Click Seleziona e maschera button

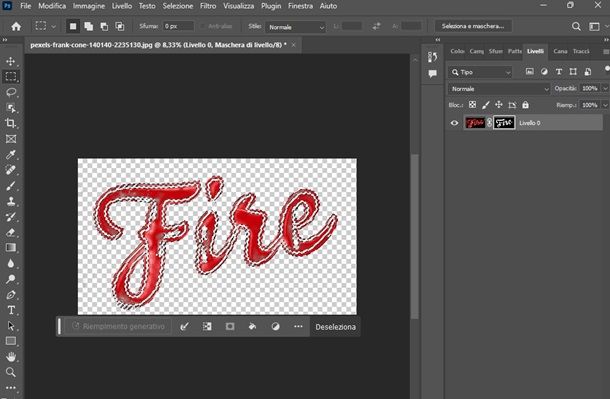tap(473, 26)
